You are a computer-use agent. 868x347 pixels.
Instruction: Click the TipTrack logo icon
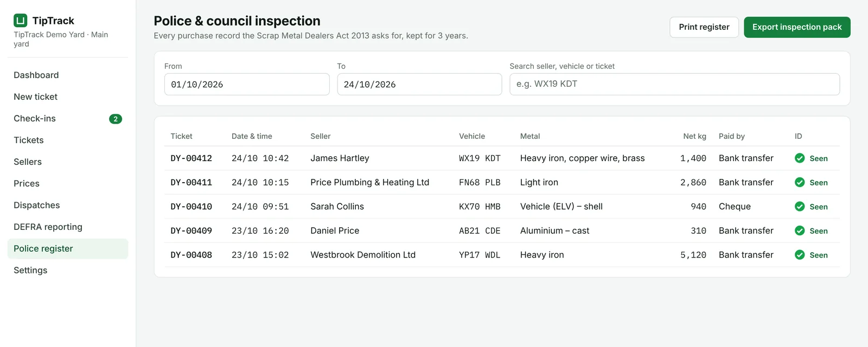click(21, 21)
